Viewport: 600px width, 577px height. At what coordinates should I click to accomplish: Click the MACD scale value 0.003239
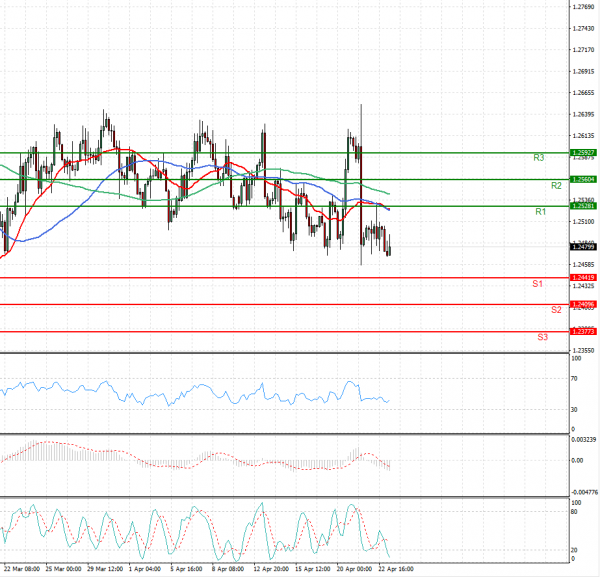point(583,440)
